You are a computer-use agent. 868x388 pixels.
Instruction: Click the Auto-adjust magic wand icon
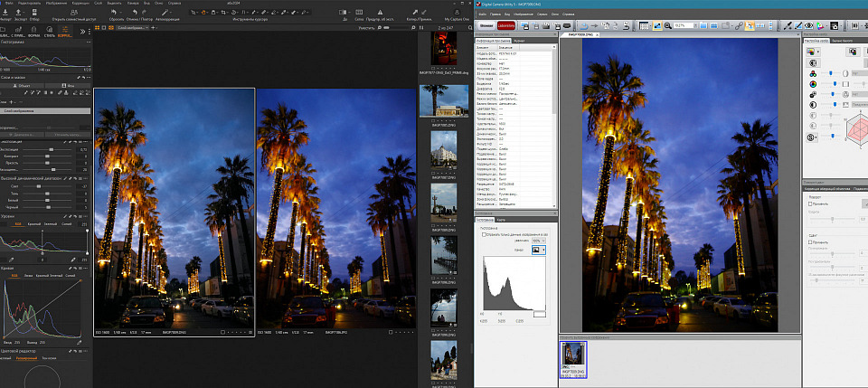pyautogui.click(x=163, y=12)
